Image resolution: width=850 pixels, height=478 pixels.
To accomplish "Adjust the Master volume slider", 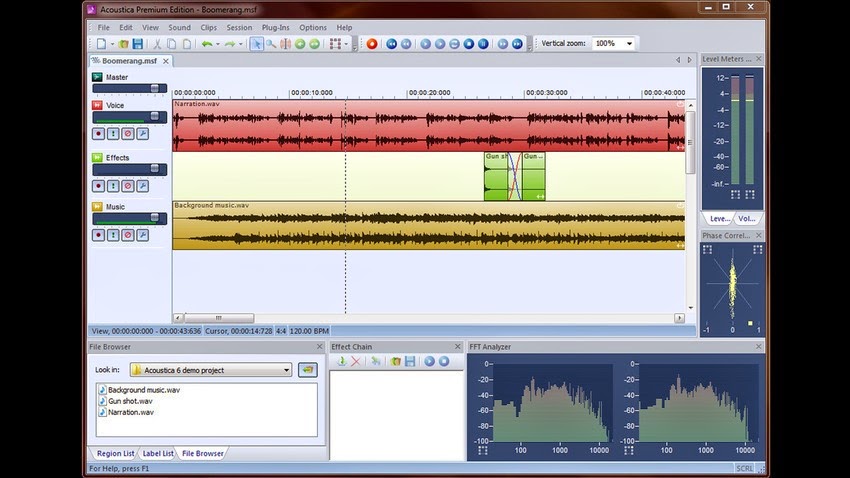I will coord(154,88).
